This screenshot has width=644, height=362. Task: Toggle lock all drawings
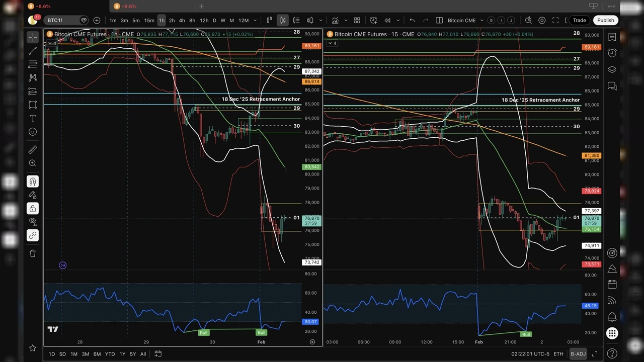point(33,208)
